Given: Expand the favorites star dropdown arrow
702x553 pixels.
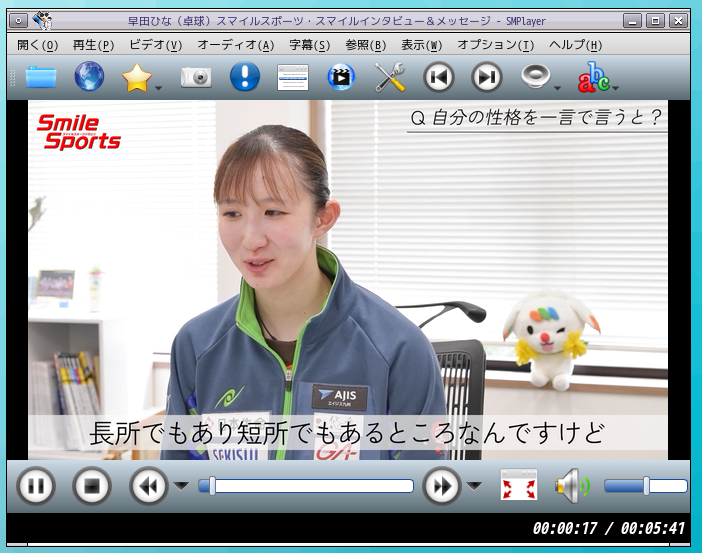Looking at the screenshot, I should 158,88.
